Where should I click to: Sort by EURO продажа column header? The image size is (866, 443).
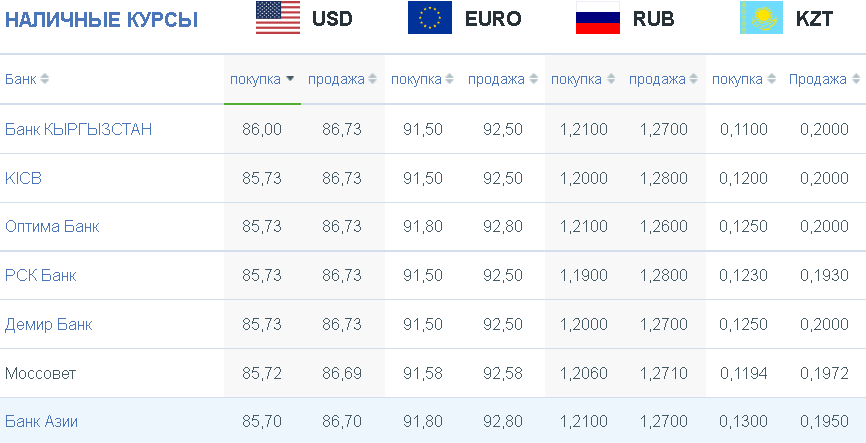coord(503,80)
